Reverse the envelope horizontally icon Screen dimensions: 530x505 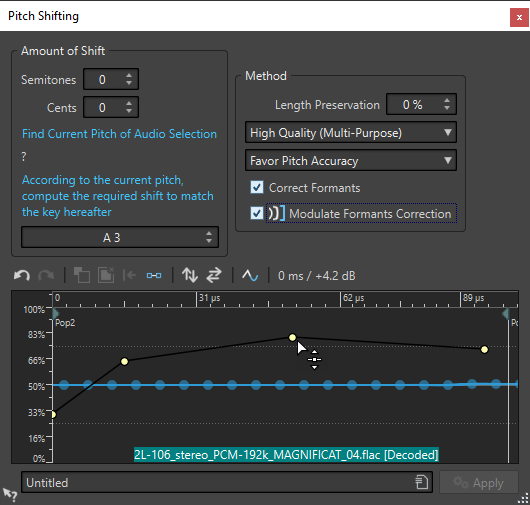214,275
